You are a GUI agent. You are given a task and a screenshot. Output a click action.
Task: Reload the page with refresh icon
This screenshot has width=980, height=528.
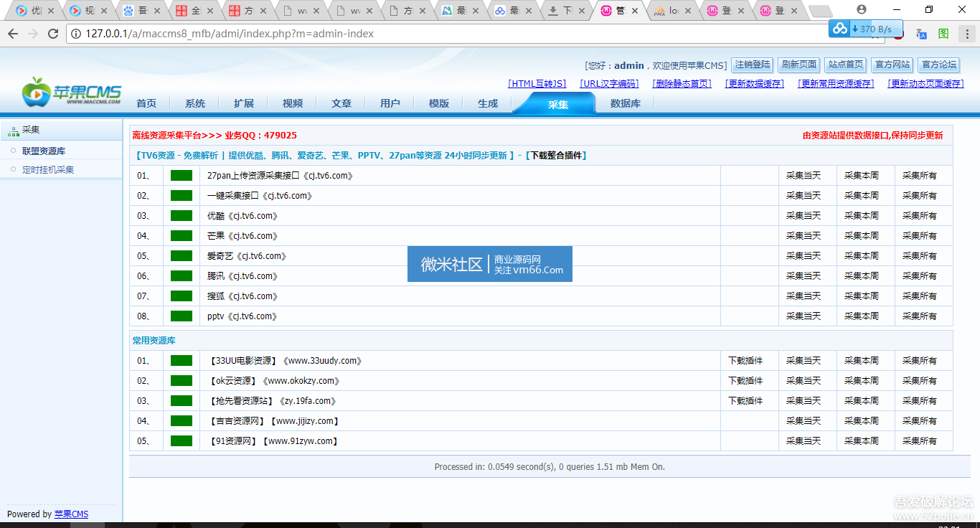53,34
